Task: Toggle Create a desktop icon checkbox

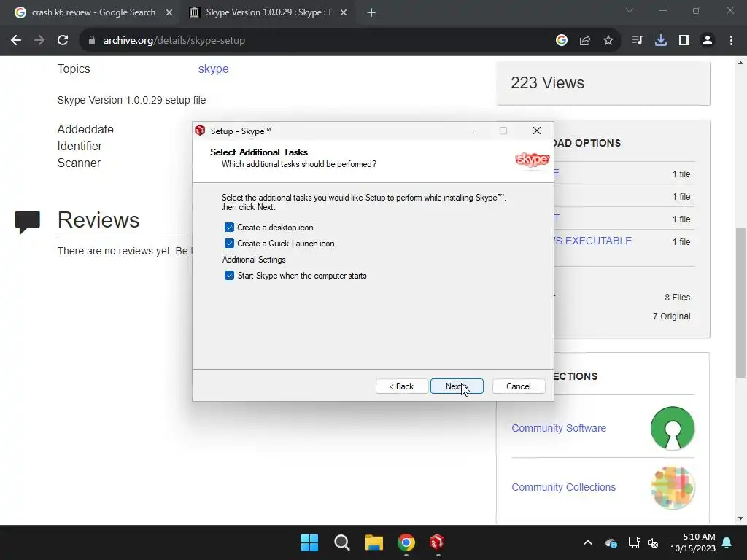Action: 229,227
